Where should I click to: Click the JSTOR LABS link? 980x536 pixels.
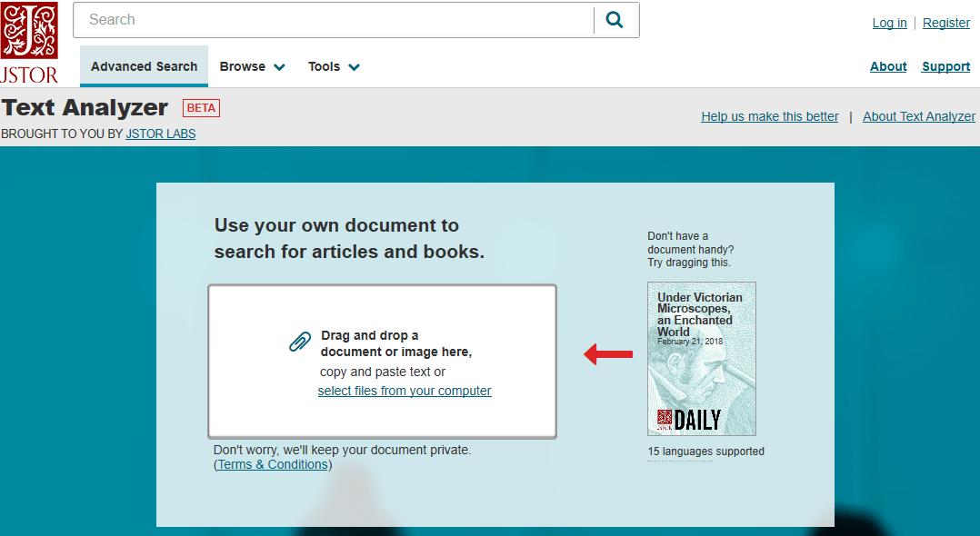coord(161,134)
